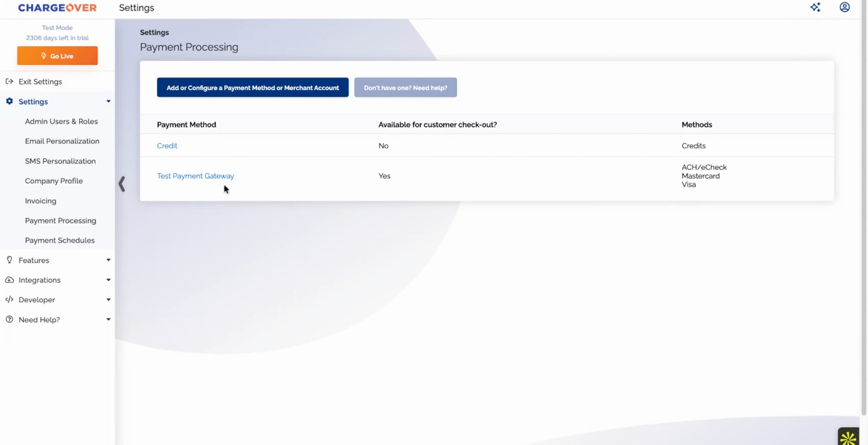The width and height of the screenshot is (868, 445).
Task: Click the 'Credits' methods cell
Action: [x=693, y=146]
